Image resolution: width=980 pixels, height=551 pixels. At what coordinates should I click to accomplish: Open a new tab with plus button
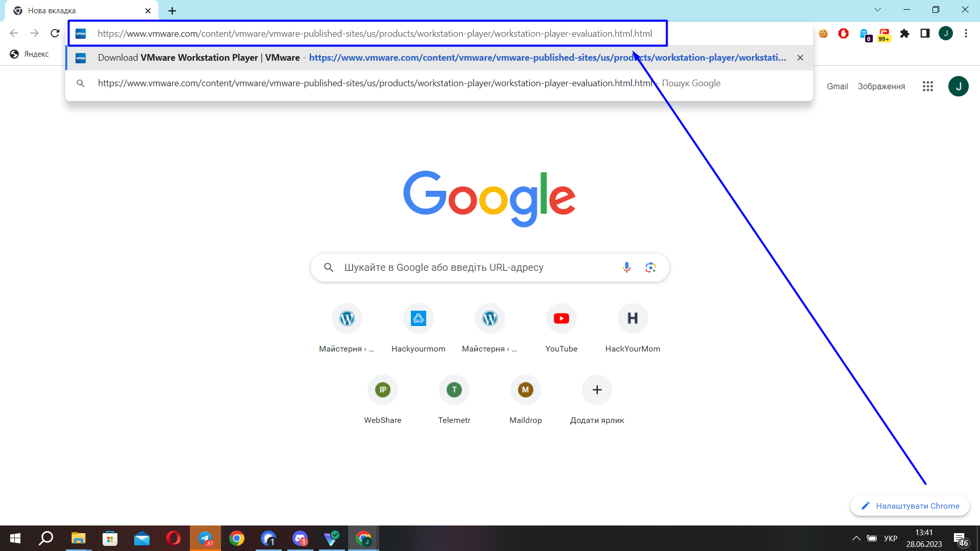pyautogui.click(x=173, y=11)
